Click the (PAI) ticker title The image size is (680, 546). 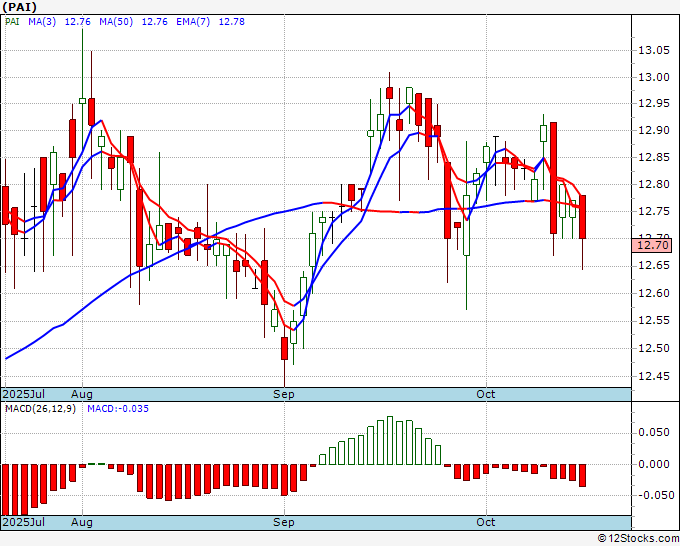20,7
